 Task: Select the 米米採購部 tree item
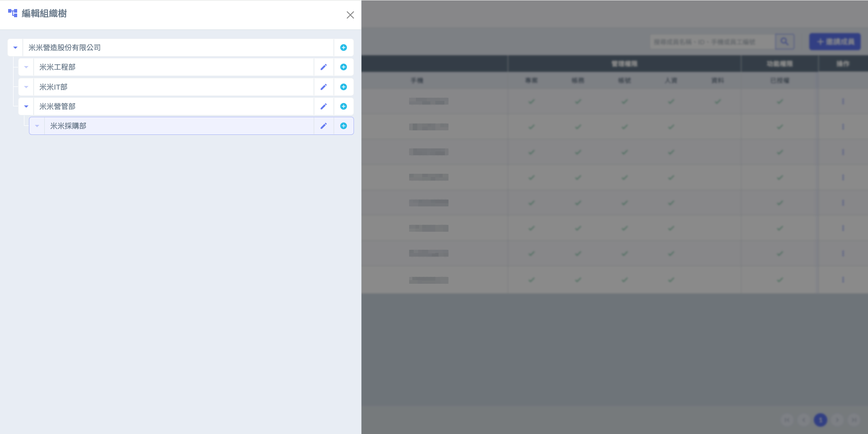tap(68, 126)
